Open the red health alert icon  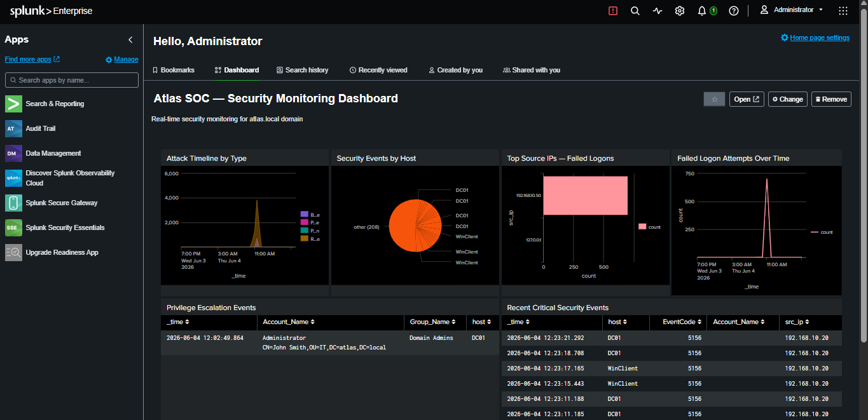tap(613, 11)
